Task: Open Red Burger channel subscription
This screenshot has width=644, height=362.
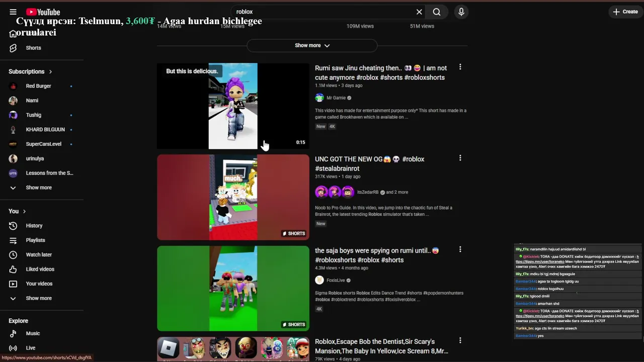Action: pos(38,86)
